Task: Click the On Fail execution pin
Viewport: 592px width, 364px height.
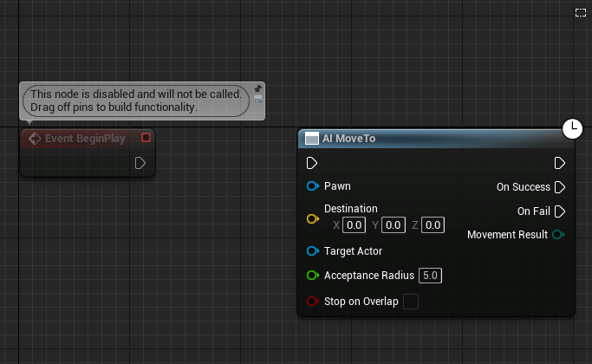Action: pos(560,211)
